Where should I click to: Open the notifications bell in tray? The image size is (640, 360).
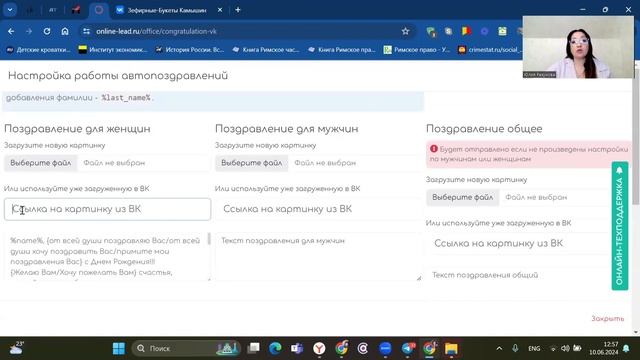[627, 349]
